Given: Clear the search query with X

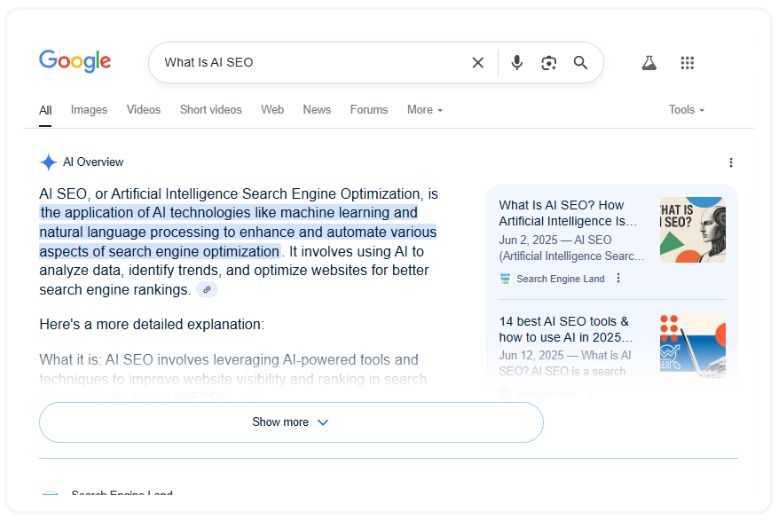Looking at the screenshot, I should coord(478,63).
